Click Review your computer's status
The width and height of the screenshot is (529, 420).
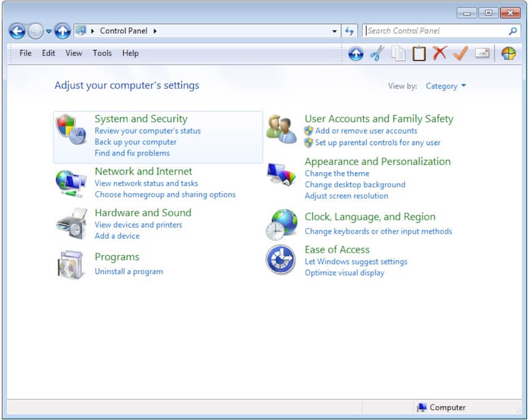148,131
